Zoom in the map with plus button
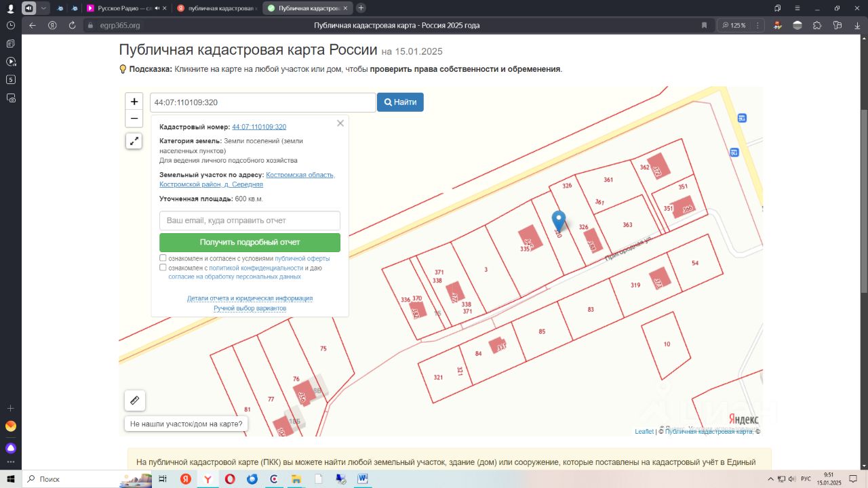The width and height of the screenshot is (868, 488). 134,102
